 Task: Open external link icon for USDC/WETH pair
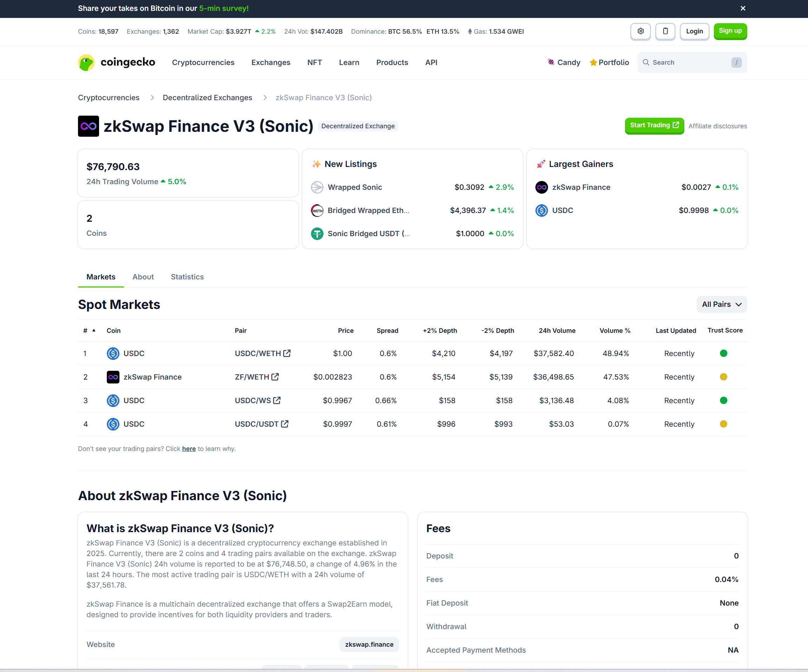(x=287, y=353)
